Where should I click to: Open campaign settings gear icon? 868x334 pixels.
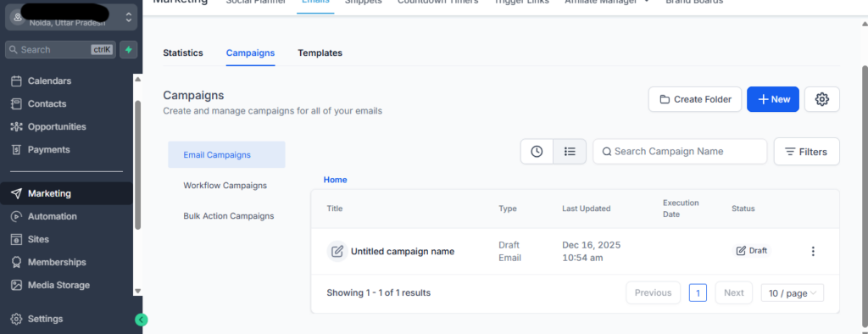click(822, 99)
